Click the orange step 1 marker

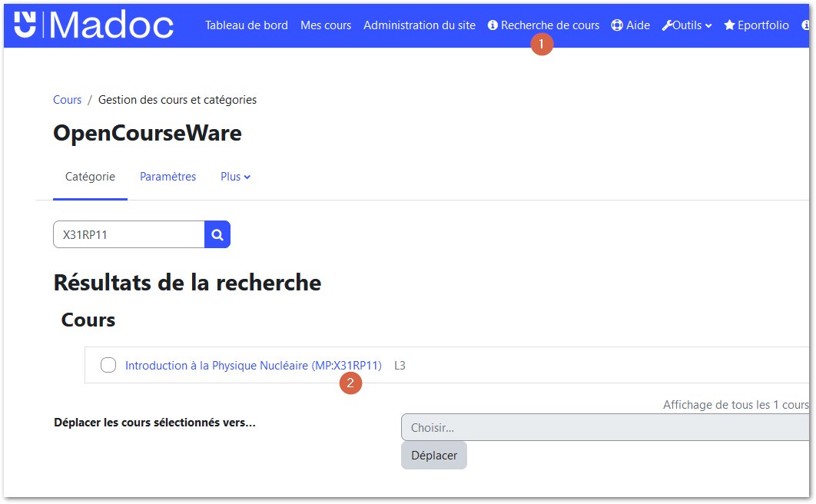click(x=542, y=44)
